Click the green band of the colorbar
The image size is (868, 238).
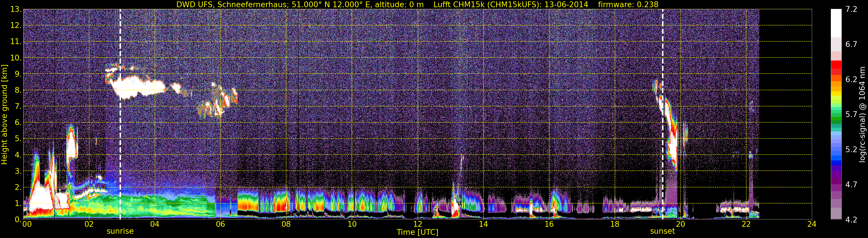[x=836, y=119]
